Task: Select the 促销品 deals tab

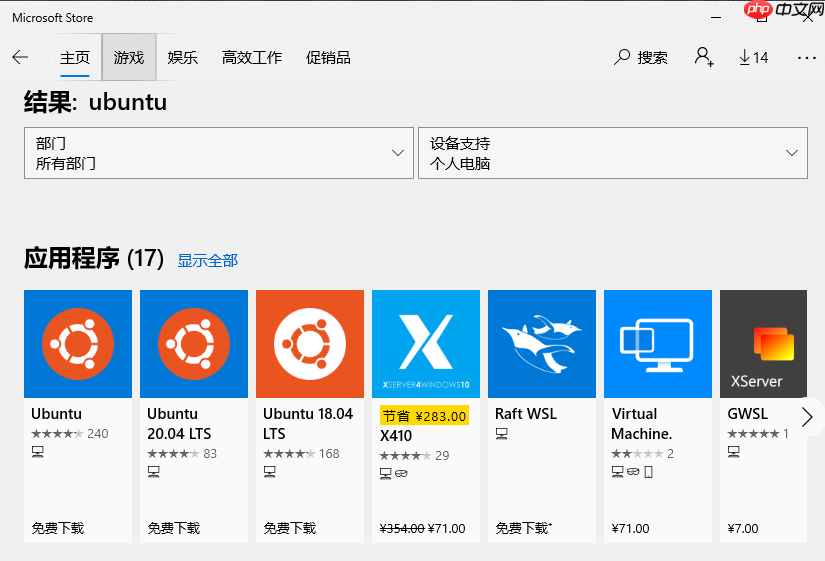Action: point(328,57)
